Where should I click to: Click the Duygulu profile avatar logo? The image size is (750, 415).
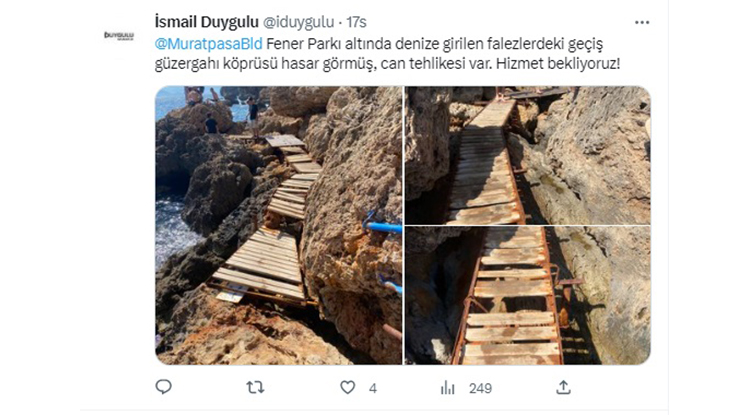point(119,35)
